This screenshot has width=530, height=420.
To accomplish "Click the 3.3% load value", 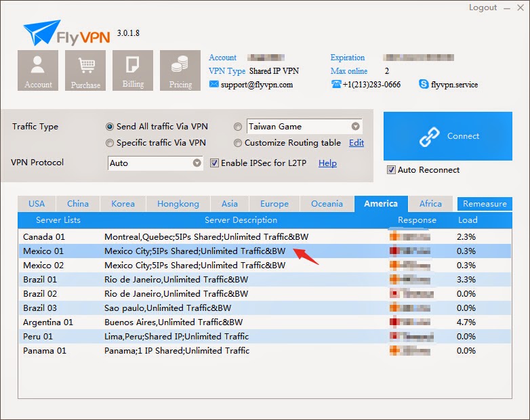I will pos(466,280).
